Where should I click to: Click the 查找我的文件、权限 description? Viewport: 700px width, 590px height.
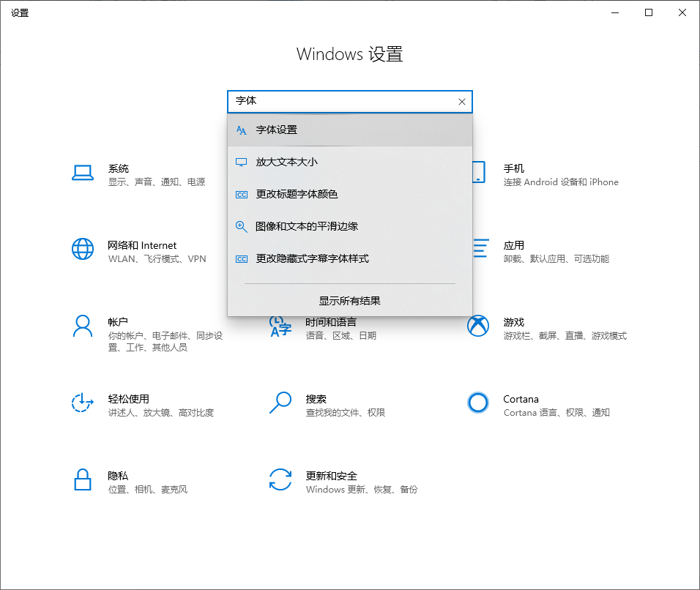click(x=346, y=413)
